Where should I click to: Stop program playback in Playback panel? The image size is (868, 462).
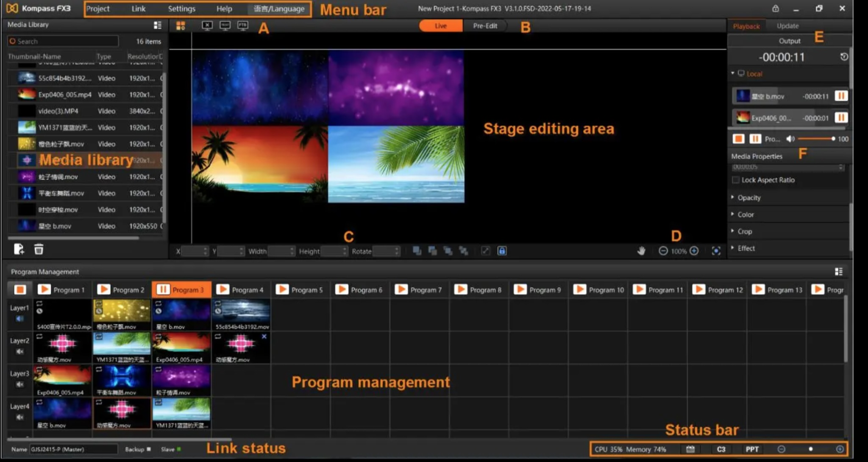click(x=738, y=139)
